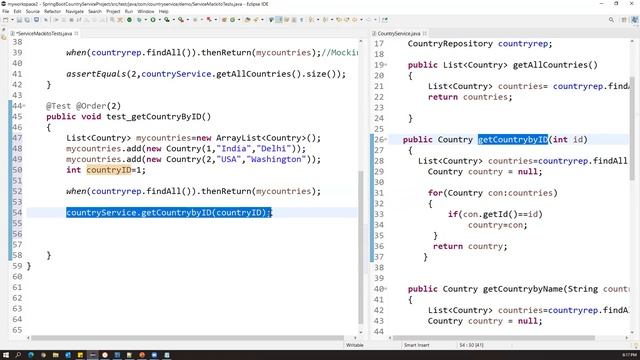
Task: Click the "Washington" string literal
Action: point(276,159)
